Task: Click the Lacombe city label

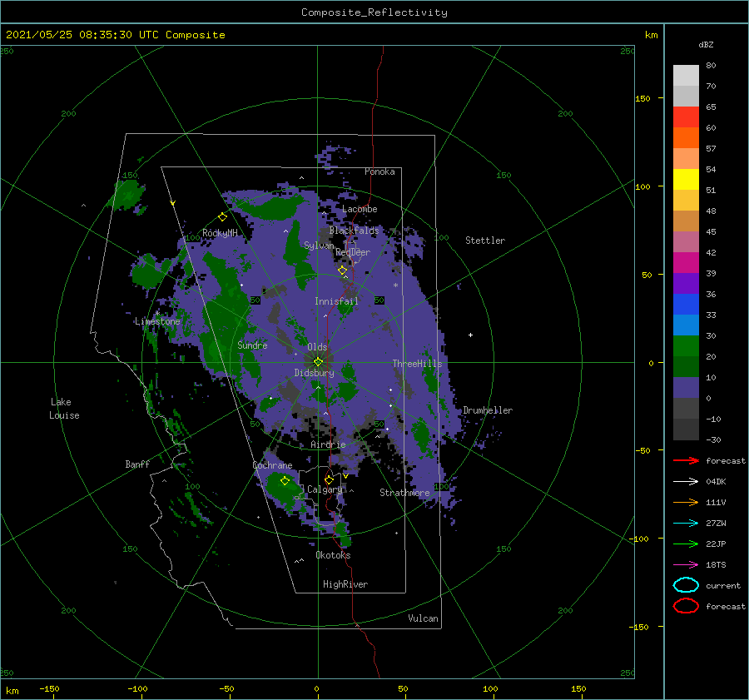Action: pyautogui.click(x=360, y=209)
